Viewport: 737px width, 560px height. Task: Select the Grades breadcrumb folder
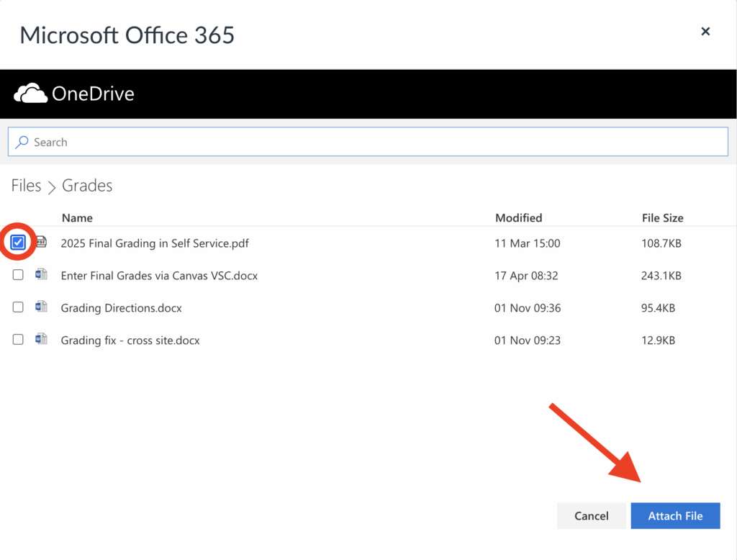tap(86, 186)
